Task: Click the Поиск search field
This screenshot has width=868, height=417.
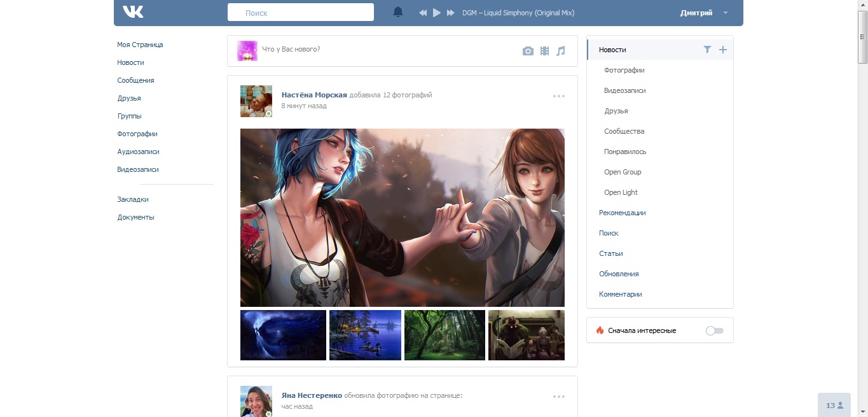Action: [x=301, y=13]
